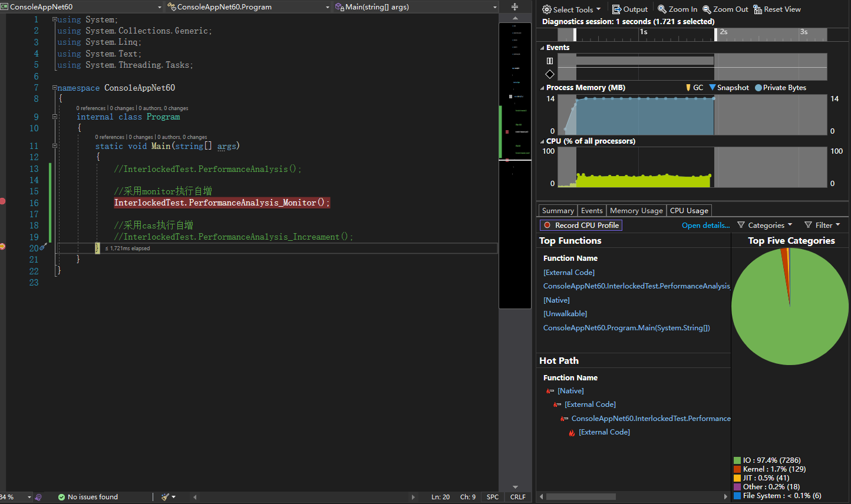Collapse the class Program outlining region
This screenshot has height=504, width=851.
(55, 117)
